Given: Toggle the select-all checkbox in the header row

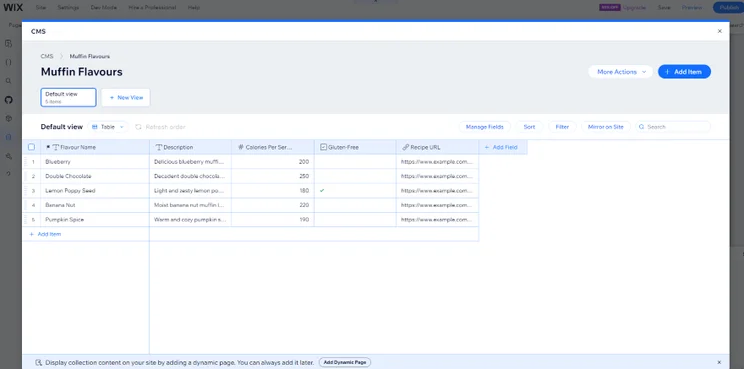Looking at the screenshot, I should tap(31, 147).
